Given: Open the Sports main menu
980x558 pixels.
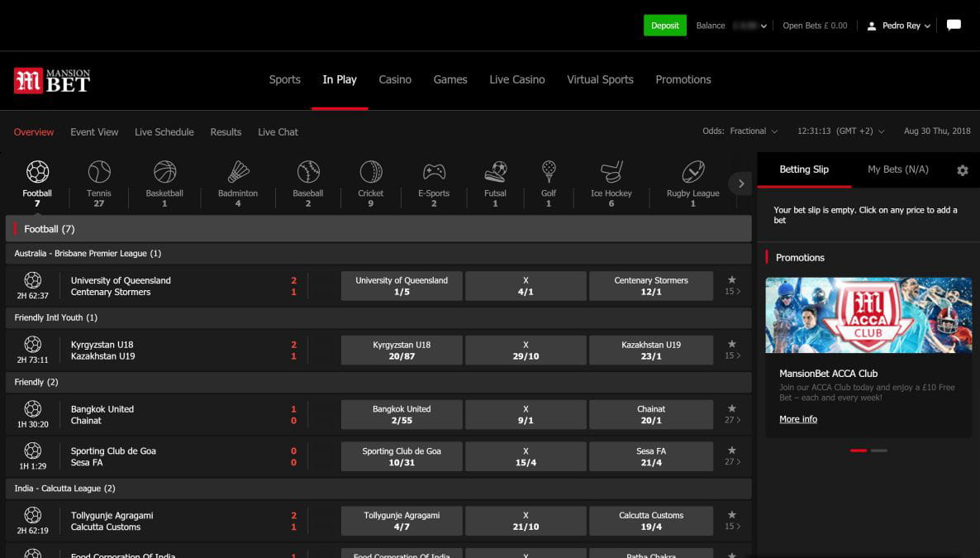Looking at the screenshot, I should pos(284,80).
